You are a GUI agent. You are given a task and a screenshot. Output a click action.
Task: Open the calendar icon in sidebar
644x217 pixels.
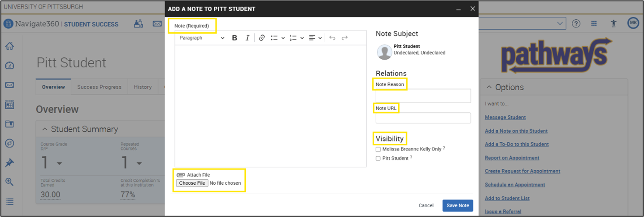pyautogui.click(x=9, y=105)
